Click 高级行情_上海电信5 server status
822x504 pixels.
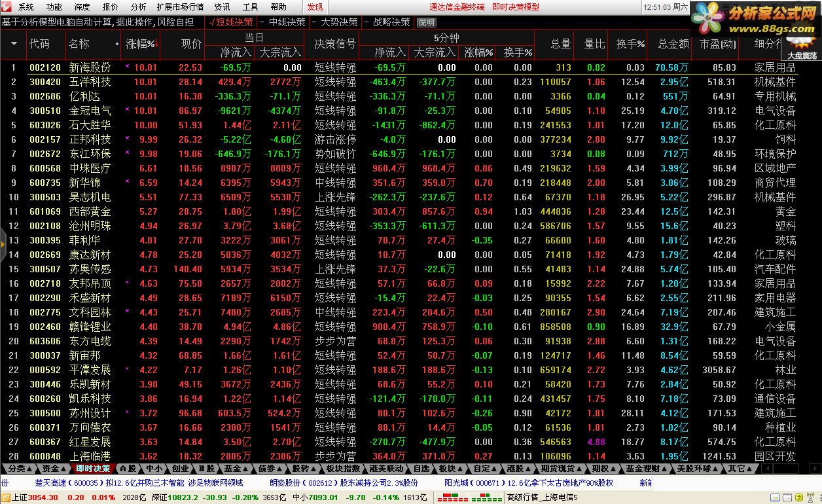coord(543,497)
